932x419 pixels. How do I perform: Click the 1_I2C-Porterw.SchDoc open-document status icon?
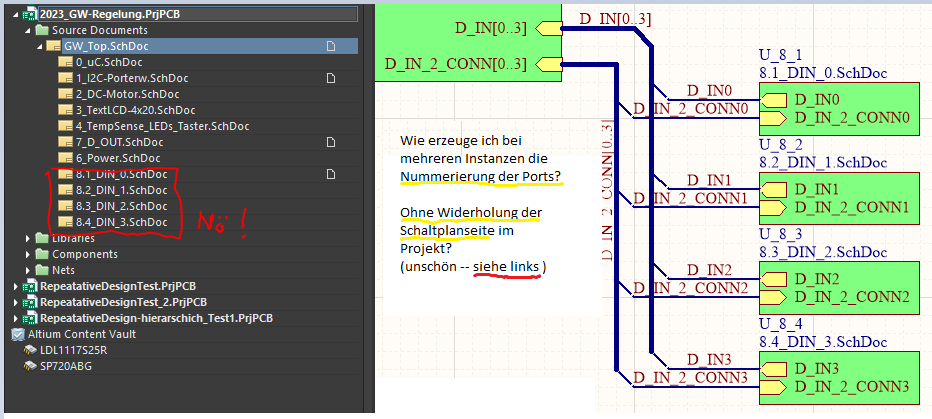pyautogui.click(x=332, y=78)
